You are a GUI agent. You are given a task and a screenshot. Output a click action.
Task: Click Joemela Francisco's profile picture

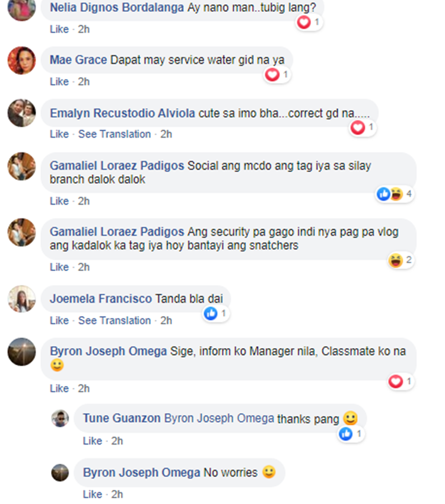(x=21, y=299)
